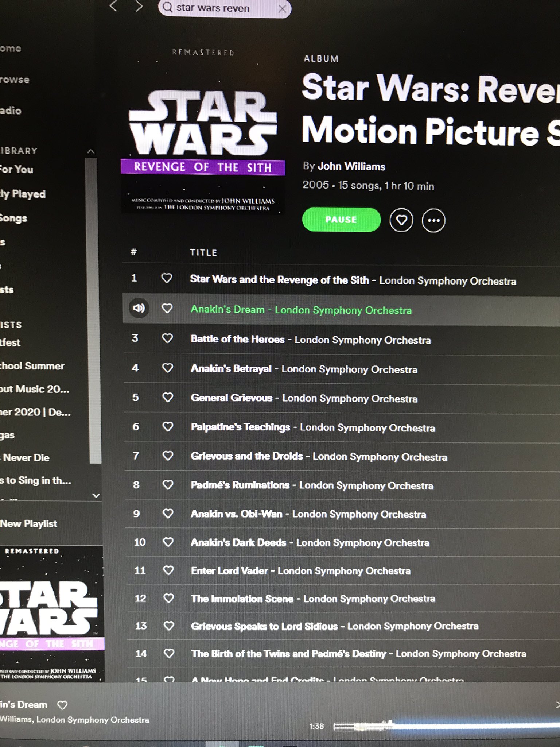Image resolution: width=560 pixels, height=747 pixels.
Task: Select track title 'General Grievous'
Action: click(232, 398)
